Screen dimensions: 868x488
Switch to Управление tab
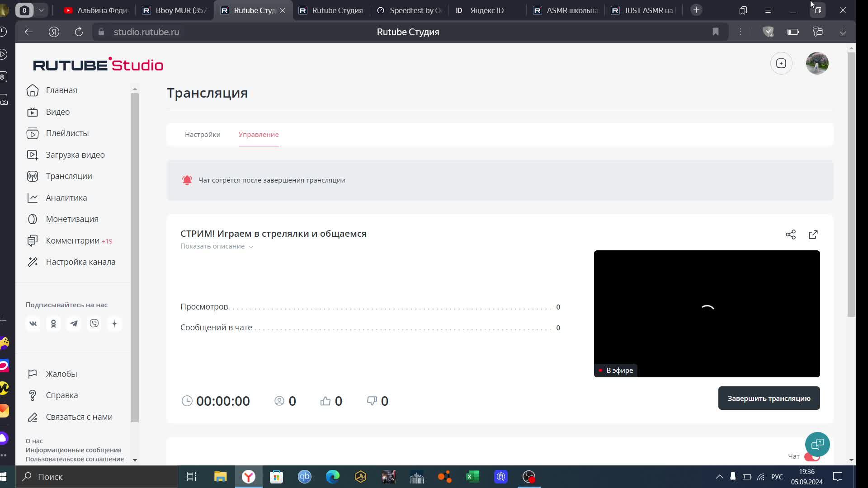point(259,135)
